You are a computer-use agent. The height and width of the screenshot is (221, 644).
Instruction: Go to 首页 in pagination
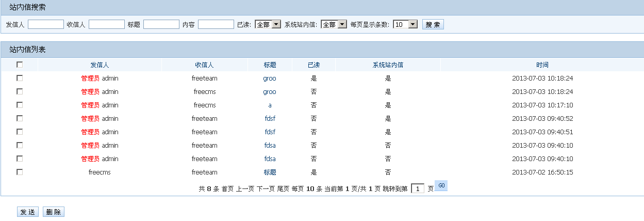227,189
